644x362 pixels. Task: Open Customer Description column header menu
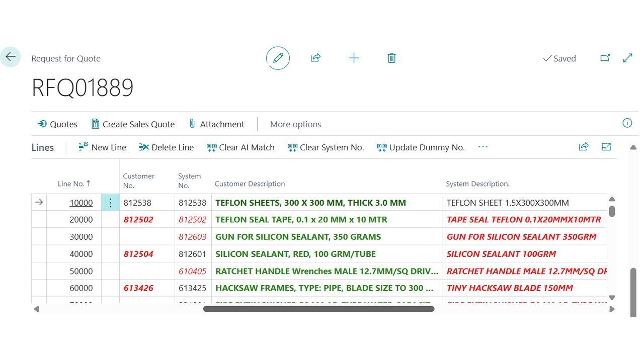point(250,184)
